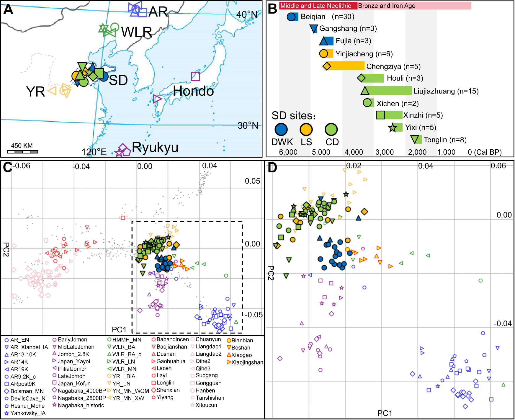Click the green CD site circle
The height and width of the screenshot is (420, 515).
(331, 129)
